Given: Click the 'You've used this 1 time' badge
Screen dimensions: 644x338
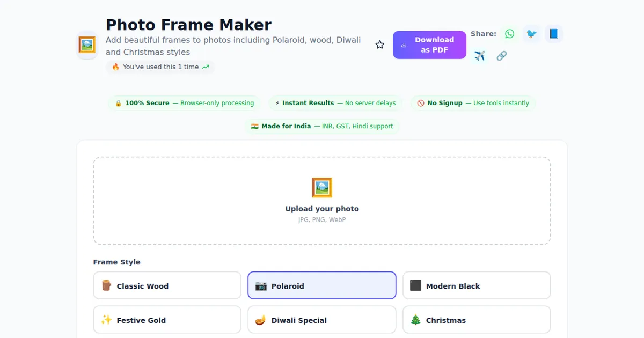Looking at the screenshot, I should (x=159, y=67).
